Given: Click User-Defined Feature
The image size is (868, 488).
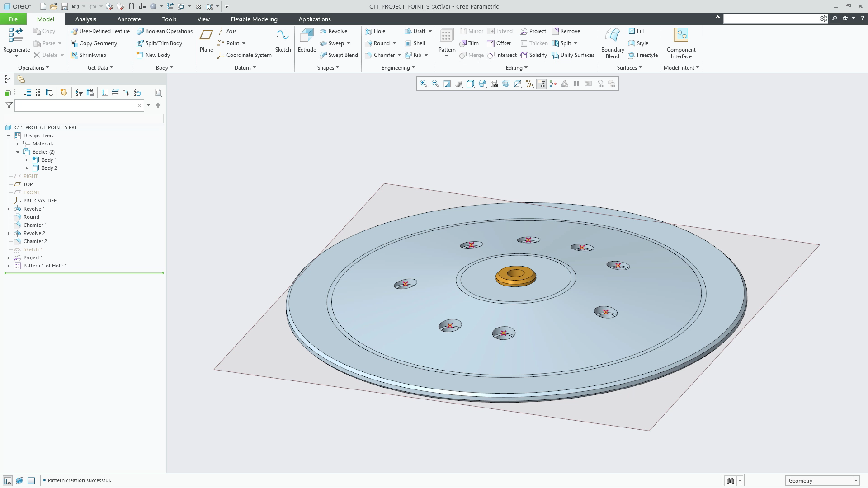Looking at the screenshot, I should point(100,31).
